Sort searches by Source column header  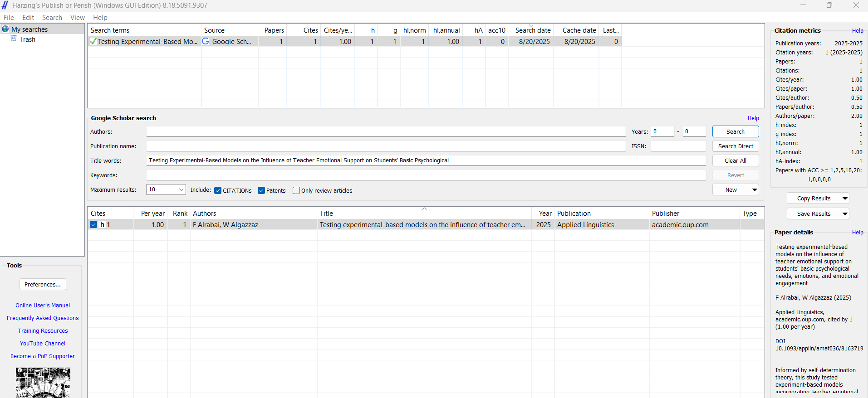(x=230, y=30)
